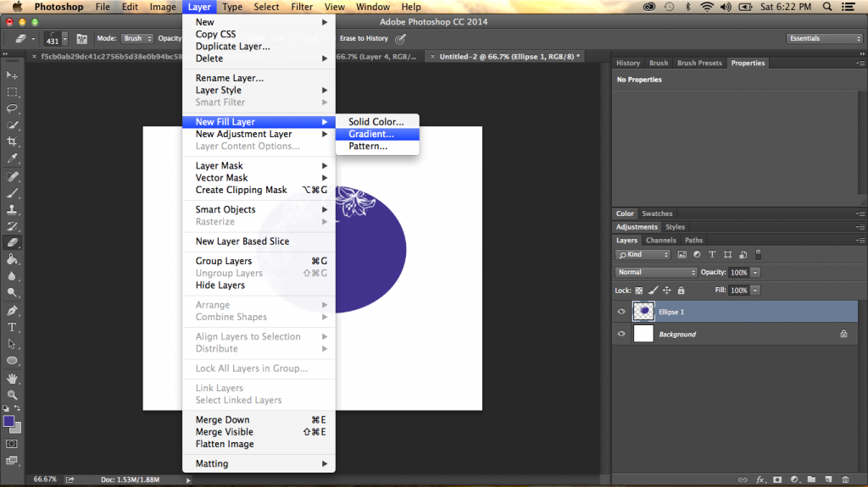Image resolution: width=868 pixels, height=487 pixels.
Task: Toggle Quick Mask mode icon
Action: click(x=12, y=444)
